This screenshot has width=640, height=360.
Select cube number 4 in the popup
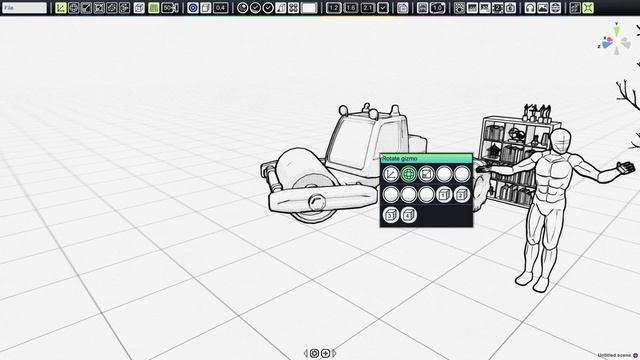click(x=409, y=215)
